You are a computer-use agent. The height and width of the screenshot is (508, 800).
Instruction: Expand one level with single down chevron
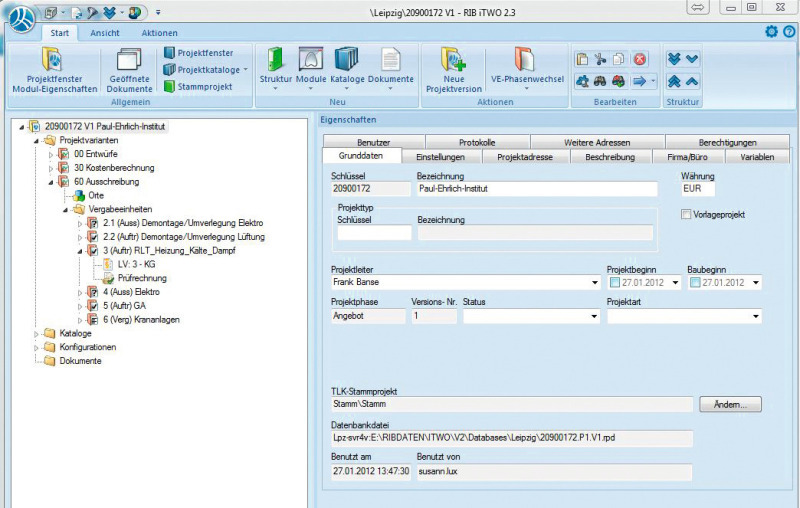[x=692, y=59]
